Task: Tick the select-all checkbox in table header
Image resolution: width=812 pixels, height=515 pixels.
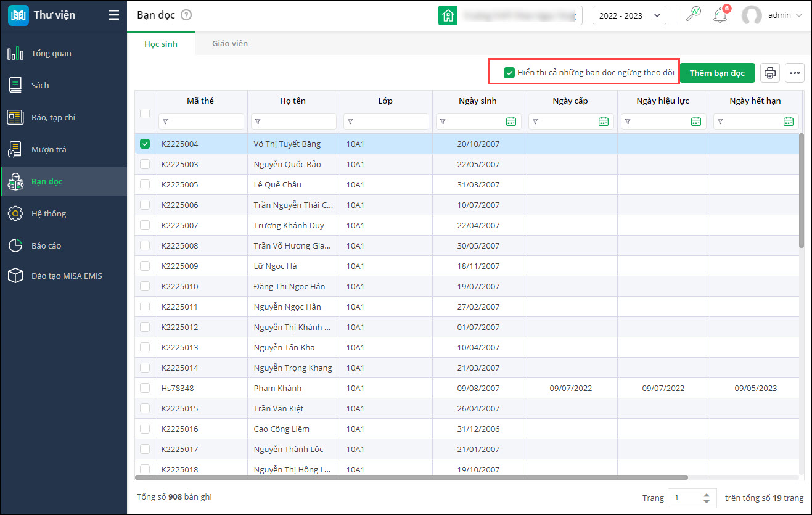Action: coord(145,113)
